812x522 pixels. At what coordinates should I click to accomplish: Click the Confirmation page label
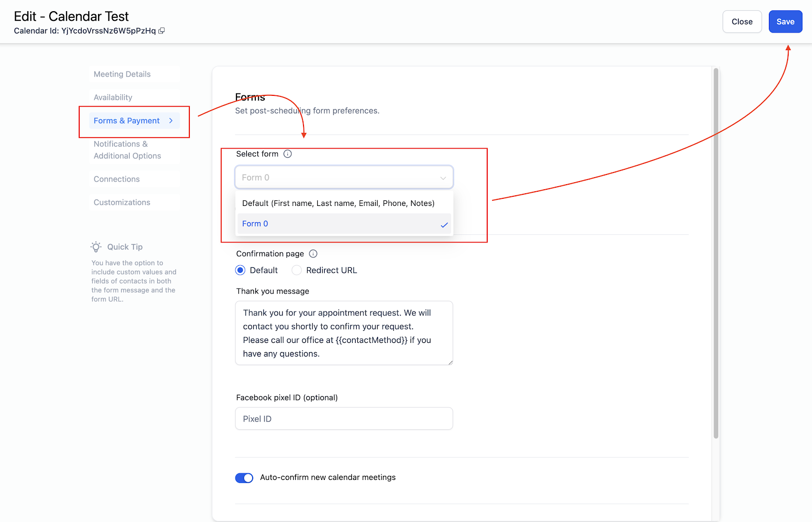[270, 254]
